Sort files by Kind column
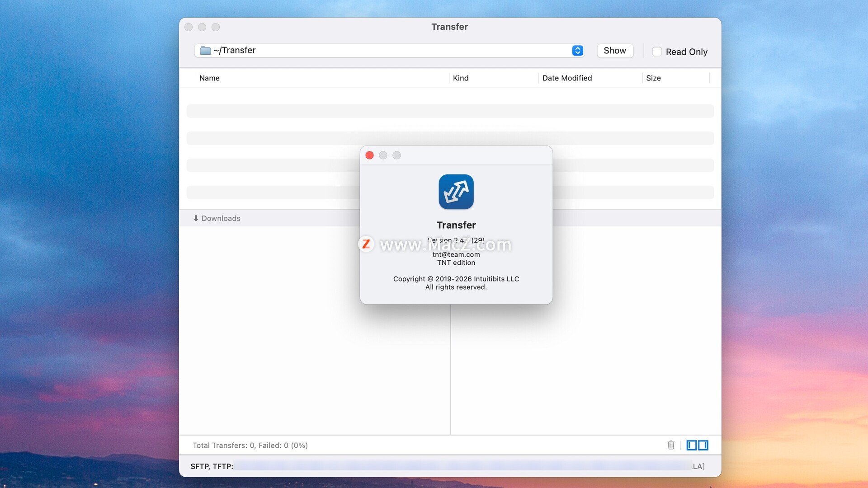Image resolution: width=868 pixels, height=488 pixels. click(461, 78)
